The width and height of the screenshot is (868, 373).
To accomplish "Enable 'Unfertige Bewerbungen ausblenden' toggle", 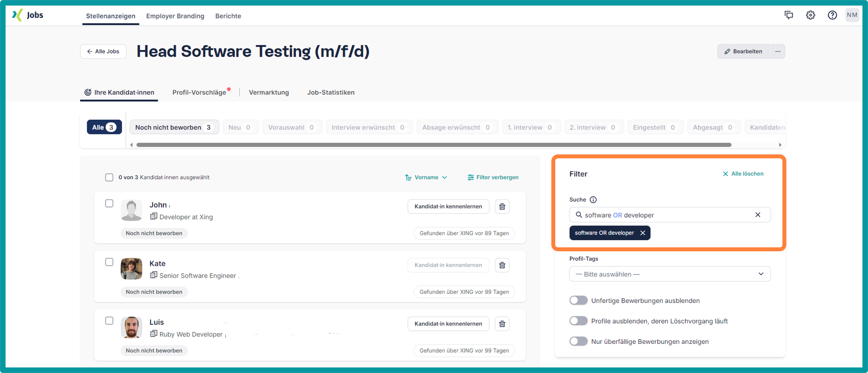I will tap(578, 301).
